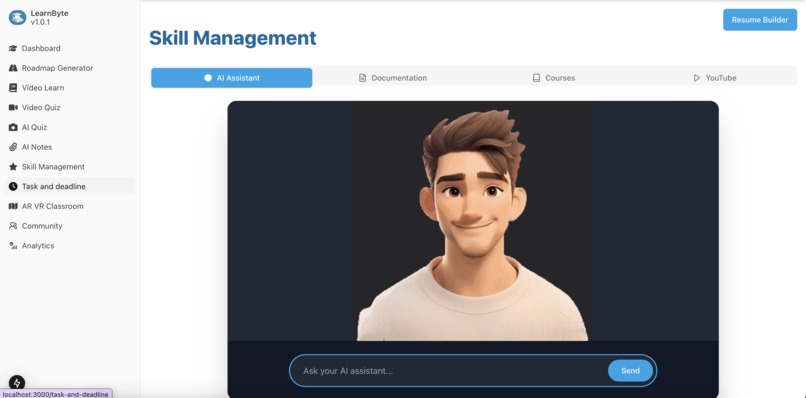The image size is (806, 398).
Task: Click the LearnByte title text
Action: point(49,13)
